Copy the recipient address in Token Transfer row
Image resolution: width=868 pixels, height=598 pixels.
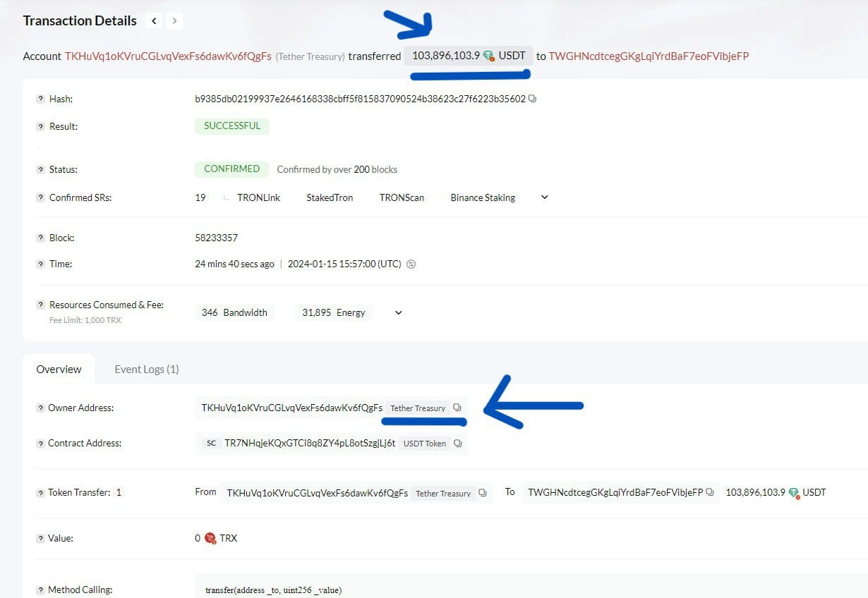pos(710,492)
